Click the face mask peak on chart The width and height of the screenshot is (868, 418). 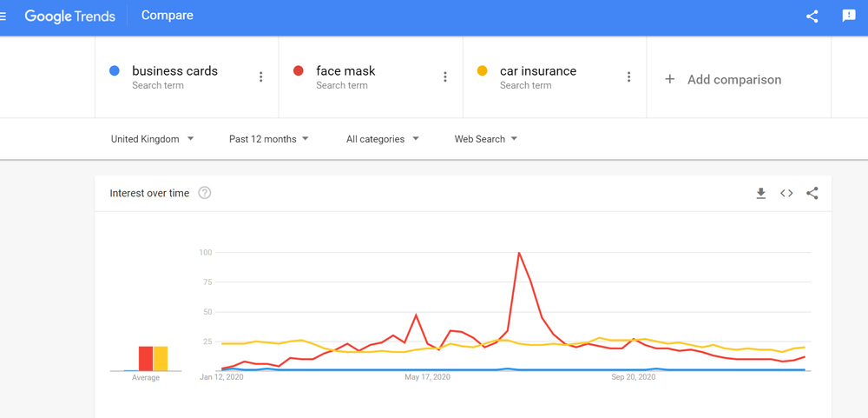pyautogui.click(x=519, y=253)
